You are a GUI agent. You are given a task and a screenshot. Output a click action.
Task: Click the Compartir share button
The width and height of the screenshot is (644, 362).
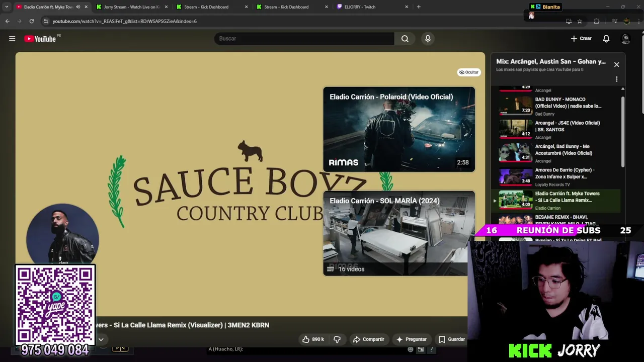pyautogui.click(x=368, y=339)
